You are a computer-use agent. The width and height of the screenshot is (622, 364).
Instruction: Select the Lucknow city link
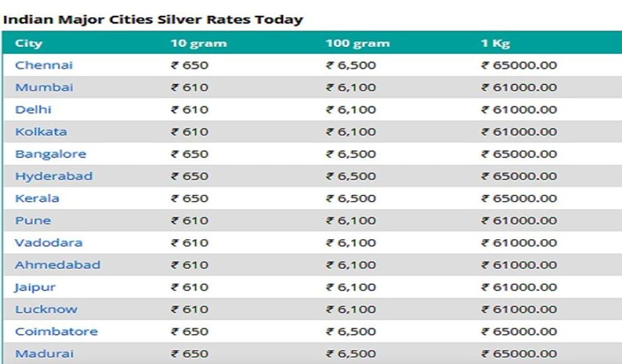[46, 309]
